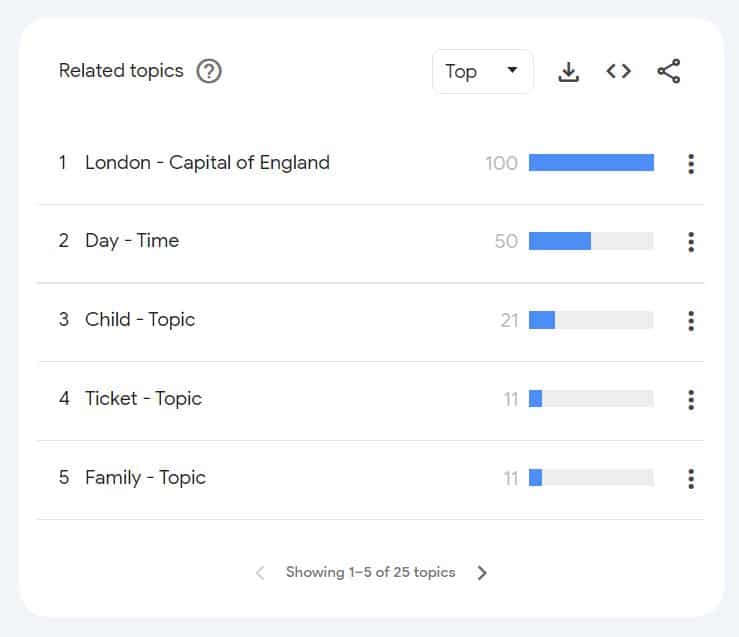The image size is (739, 637).
Task: Open London - Capital of England topic
Action: (x=207, y=163)
